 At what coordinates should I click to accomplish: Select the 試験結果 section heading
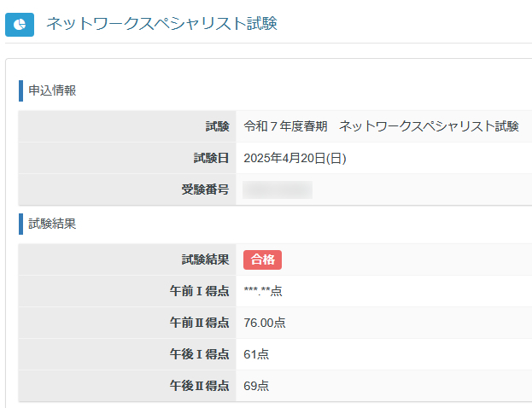[52, 224]
